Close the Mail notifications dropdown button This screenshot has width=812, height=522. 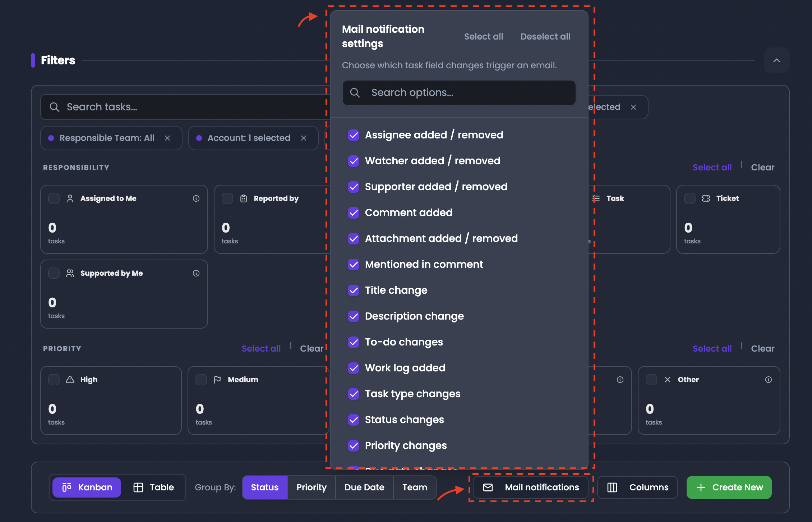coord(531,487)
